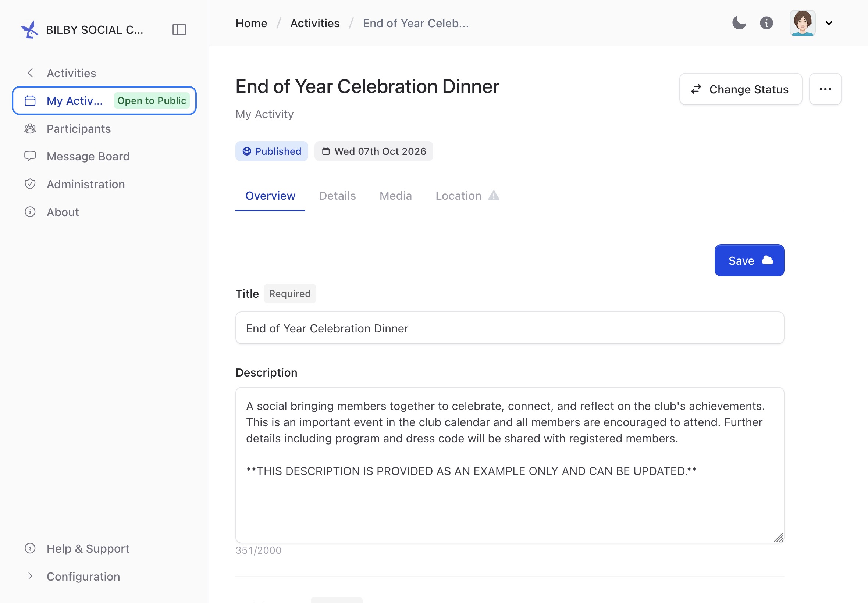Click the Wed 07th Oct 2026 date badge
Image resolution: width=868 pixels, height=603 pixels.
coord(373,151)
